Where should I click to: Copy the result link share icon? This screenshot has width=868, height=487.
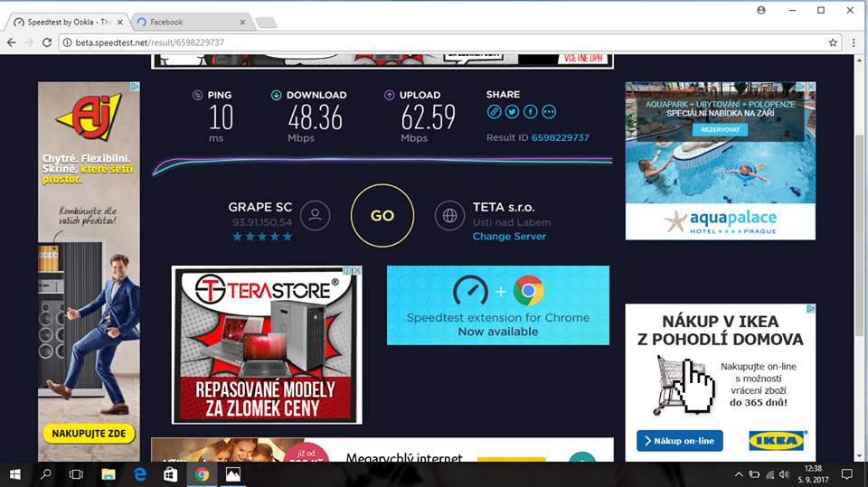click(494, 112)
